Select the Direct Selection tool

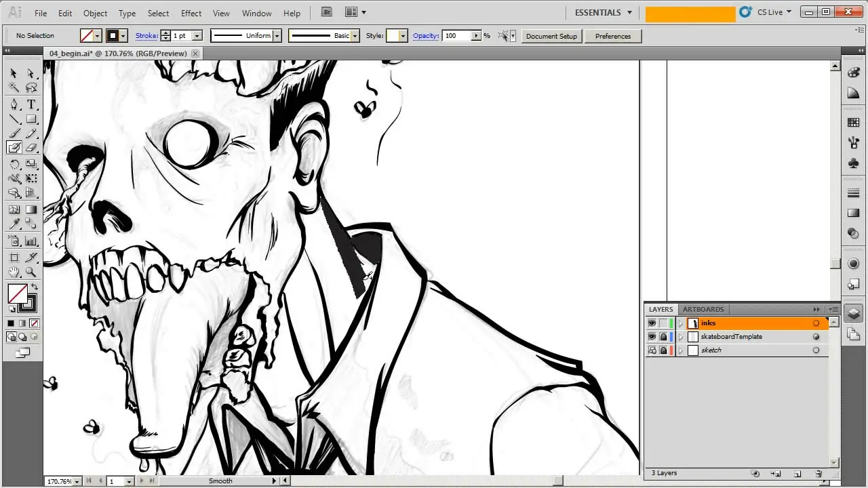pyautogui.click(x=31, y=73)
